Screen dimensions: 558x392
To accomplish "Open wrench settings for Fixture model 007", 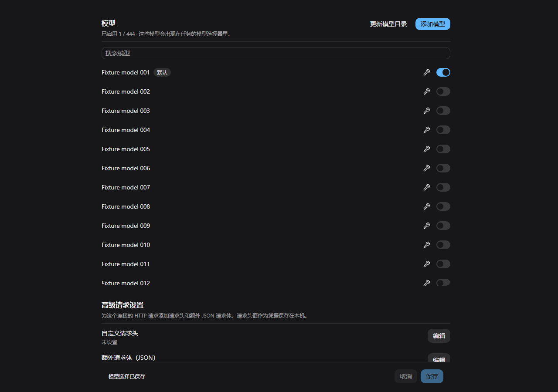I will click(427, 187).
